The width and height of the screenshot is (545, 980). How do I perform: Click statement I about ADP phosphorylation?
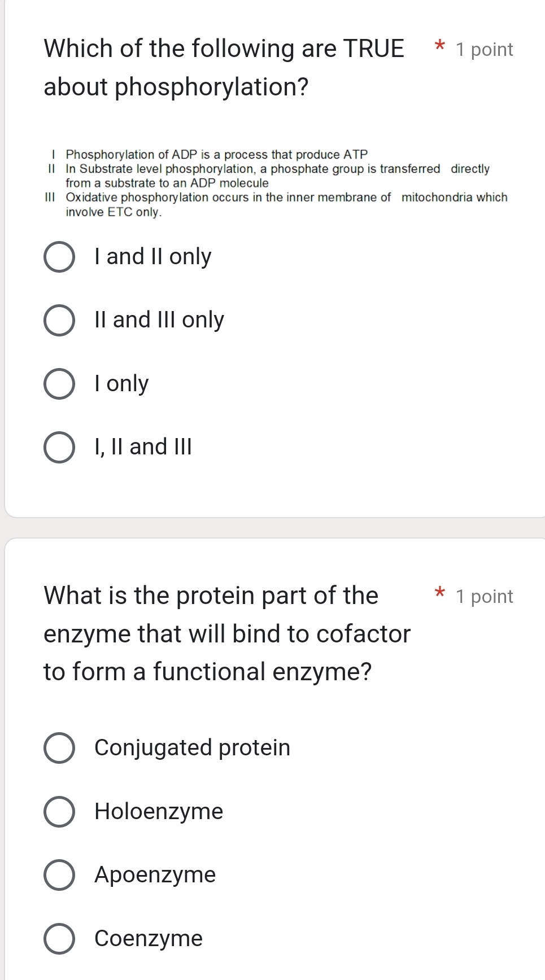pyautogui.click(x=217, y=155)
